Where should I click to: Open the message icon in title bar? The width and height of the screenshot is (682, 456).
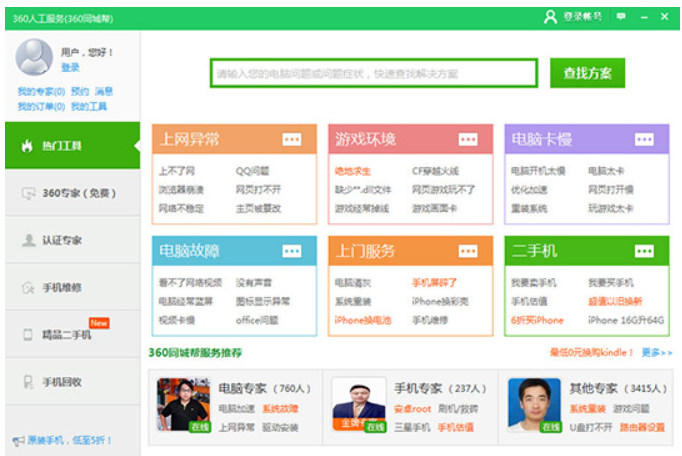click(621, 17)
